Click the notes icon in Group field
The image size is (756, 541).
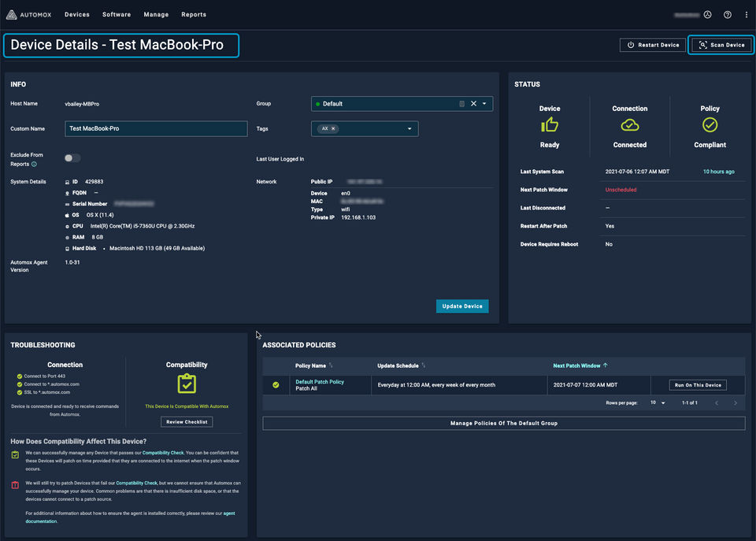pyautogui.click(x=461, y=103)
